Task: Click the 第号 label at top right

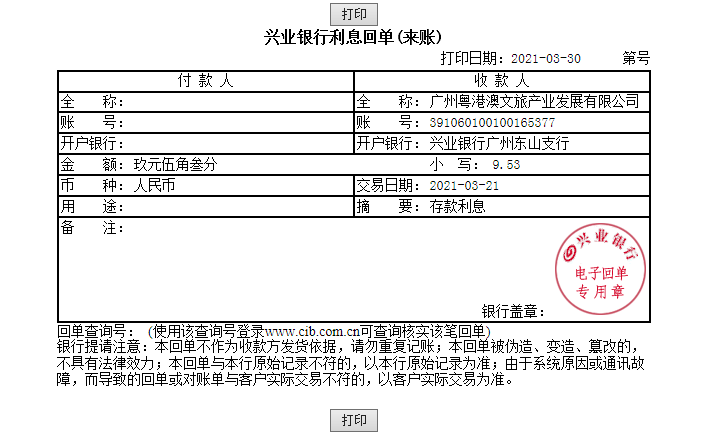Action: (x=636, y=58)
